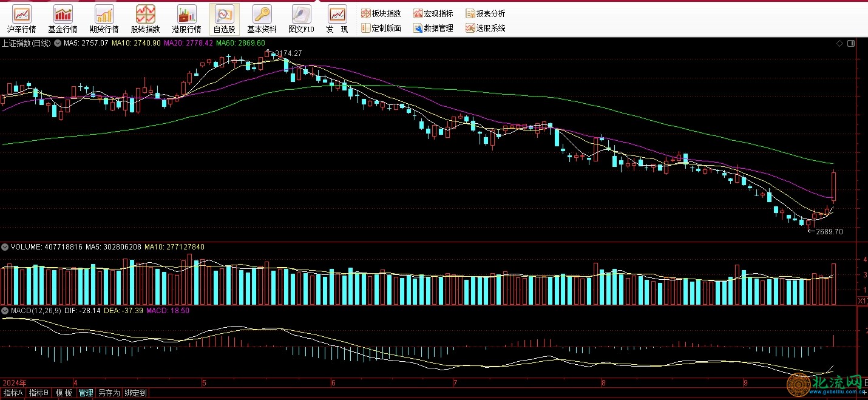The height and width of the screenshot is (400, 868).
Task: Open 板块指数 sector index link
Action: point(381,13)
